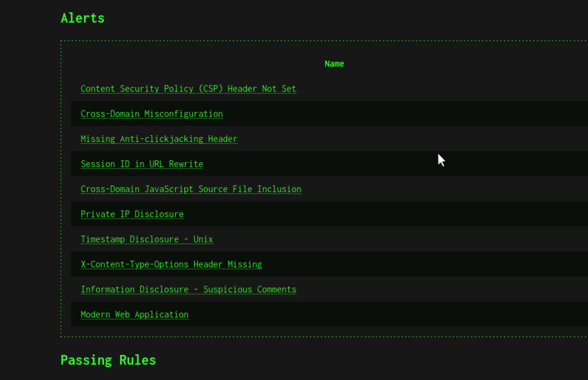Viewport: 588px width, 380px height.
Task: Open Content Security Policy Header Not Set alert
Action: pos(188,89)
